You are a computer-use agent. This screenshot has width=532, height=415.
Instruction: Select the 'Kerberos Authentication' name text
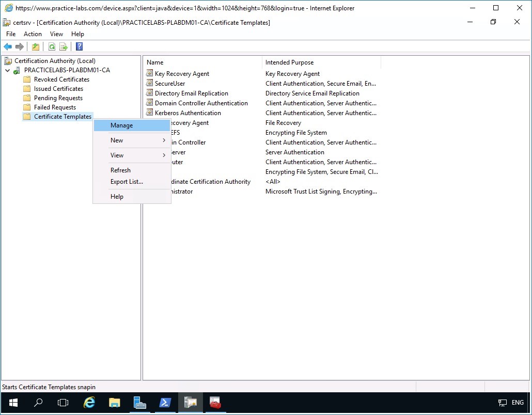187,113
